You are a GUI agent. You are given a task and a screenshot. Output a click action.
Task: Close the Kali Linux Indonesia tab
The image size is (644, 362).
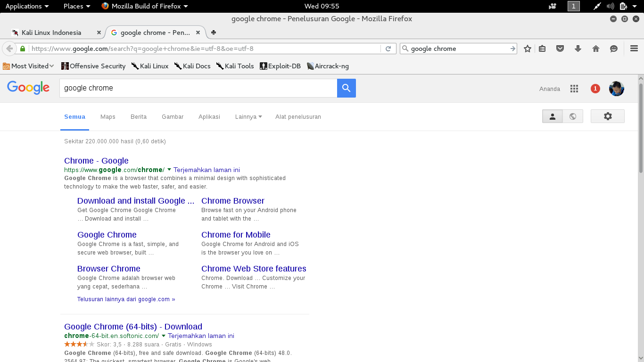click(99, 33)
